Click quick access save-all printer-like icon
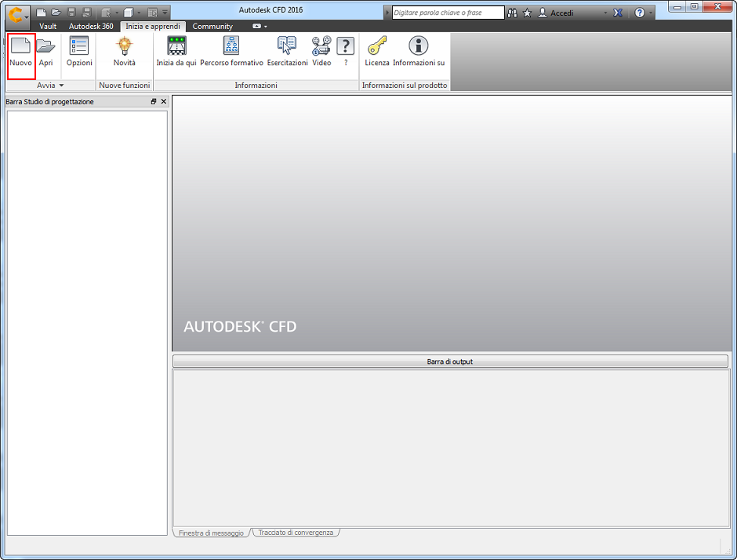This screenshot has width=737, height=560. point(86,13)
